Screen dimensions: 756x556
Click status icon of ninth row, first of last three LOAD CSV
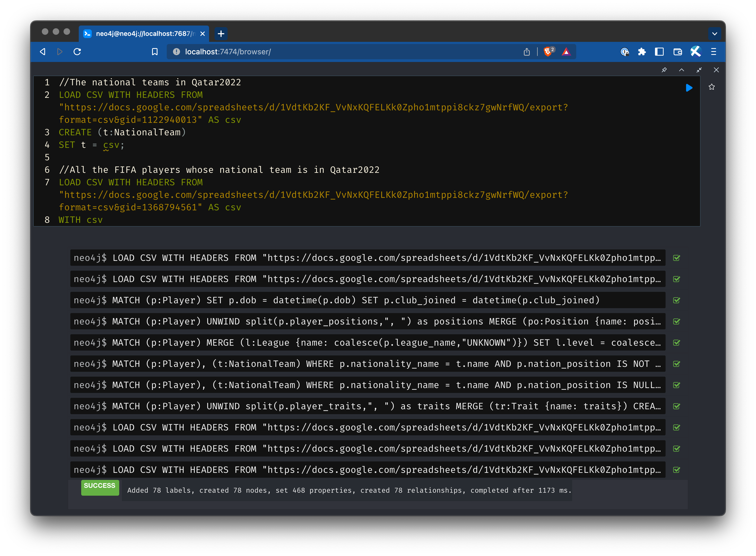pos(677,428)
